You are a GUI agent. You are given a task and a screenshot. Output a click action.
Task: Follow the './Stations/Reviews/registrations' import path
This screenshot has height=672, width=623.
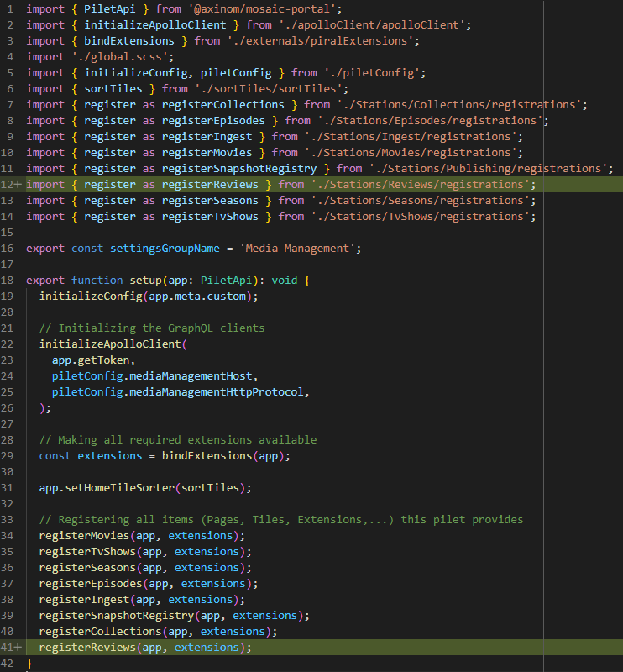(x=423, y=185)
